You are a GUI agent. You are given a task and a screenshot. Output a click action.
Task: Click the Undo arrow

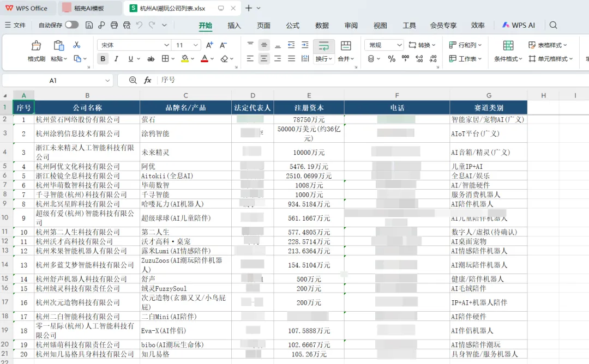[x=140, y=25]
